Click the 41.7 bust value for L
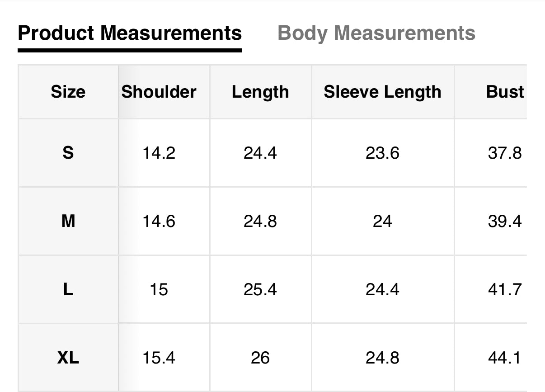Screen dimensions: 545x392 505,289
